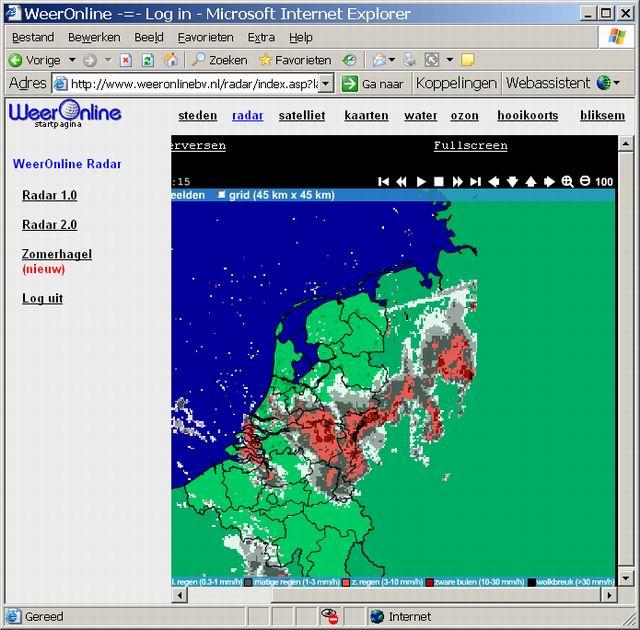Stop loading with the red X icon
The image size is (640, 630).
126,60
